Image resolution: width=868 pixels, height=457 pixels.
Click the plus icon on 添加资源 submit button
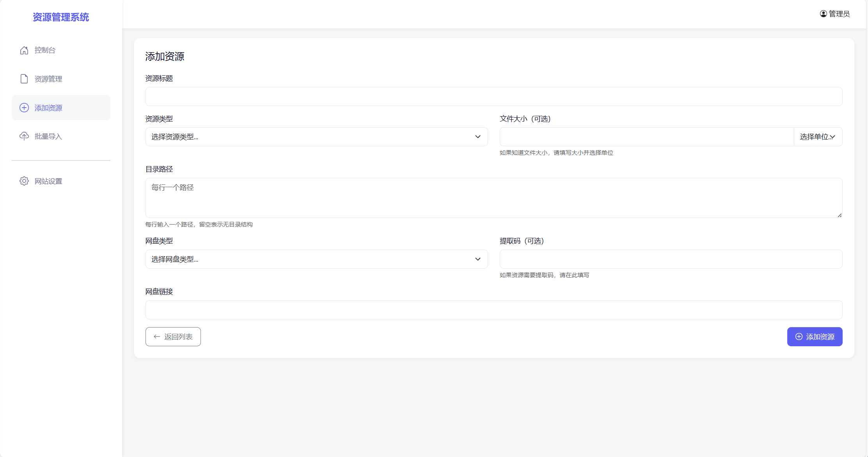tap(799, 337)
